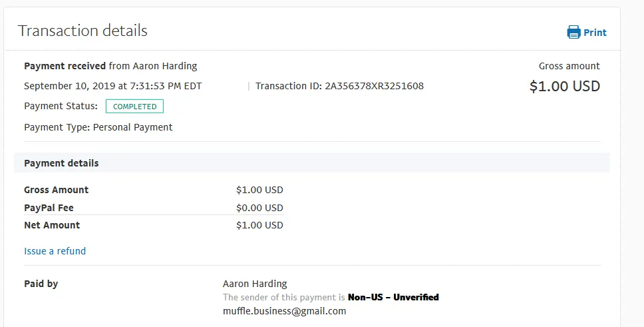Click the Payment Status label
644x327 pixels.
pyautogui.click(x=61, y=106)
